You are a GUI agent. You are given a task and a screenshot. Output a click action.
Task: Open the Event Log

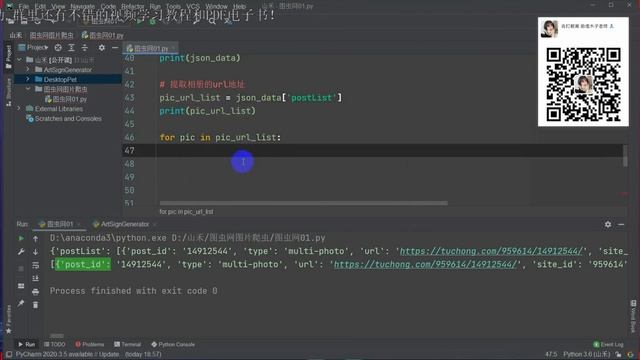609,344
